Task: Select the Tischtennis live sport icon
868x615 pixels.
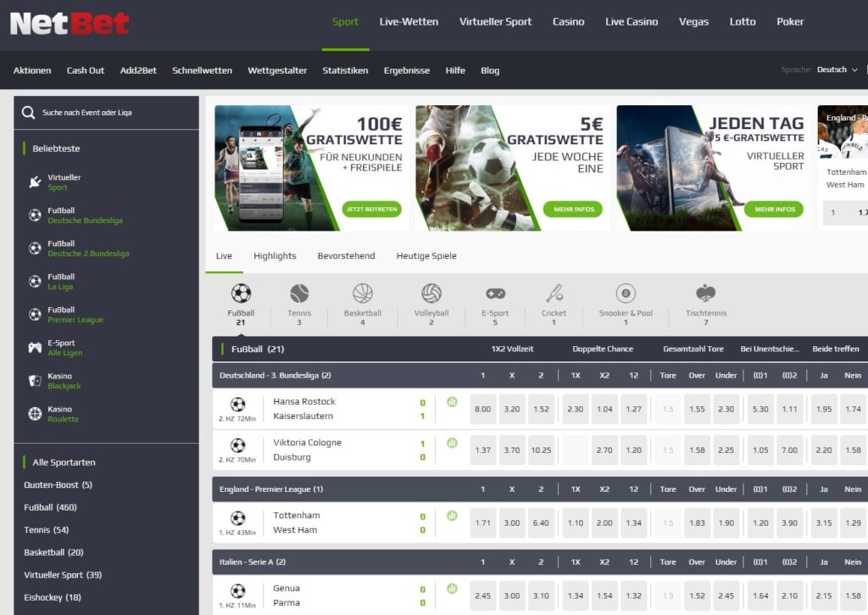Action: pos(706,294)
